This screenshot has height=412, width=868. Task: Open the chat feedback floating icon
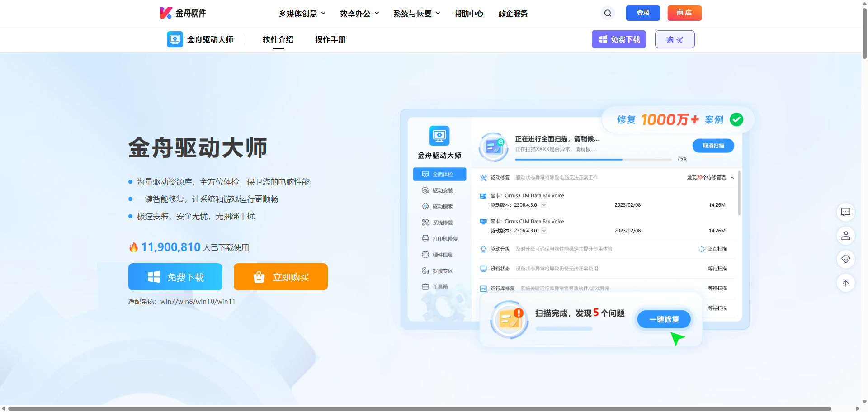coord(845,212)
